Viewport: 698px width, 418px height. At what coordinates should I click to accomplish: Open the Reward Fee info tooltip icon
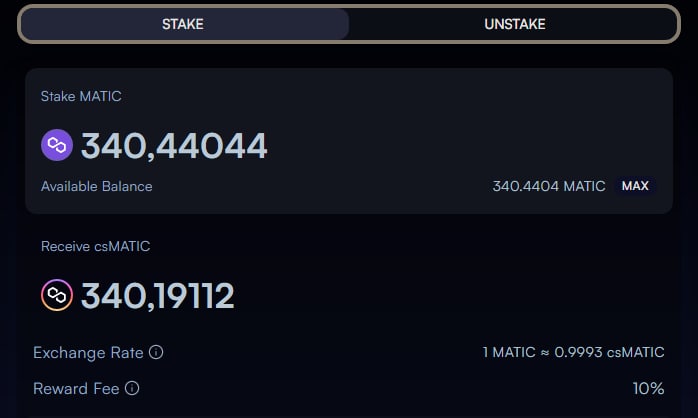click(x=132, y=388)
